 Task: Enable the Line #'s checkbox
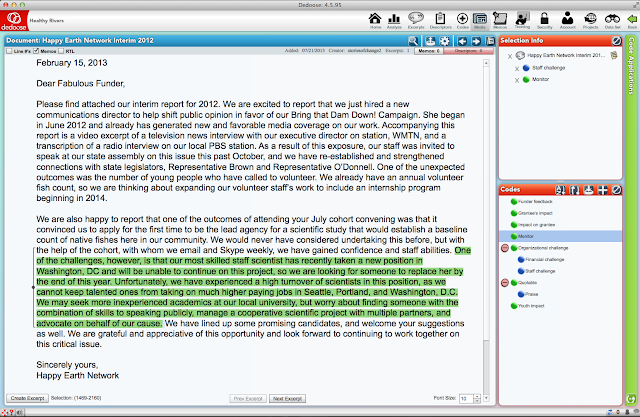(x=9, y=51)
